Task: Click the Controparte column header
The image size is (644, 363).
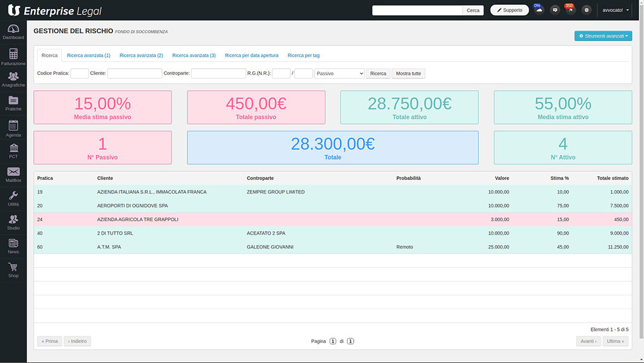Action: click(261, 178)
